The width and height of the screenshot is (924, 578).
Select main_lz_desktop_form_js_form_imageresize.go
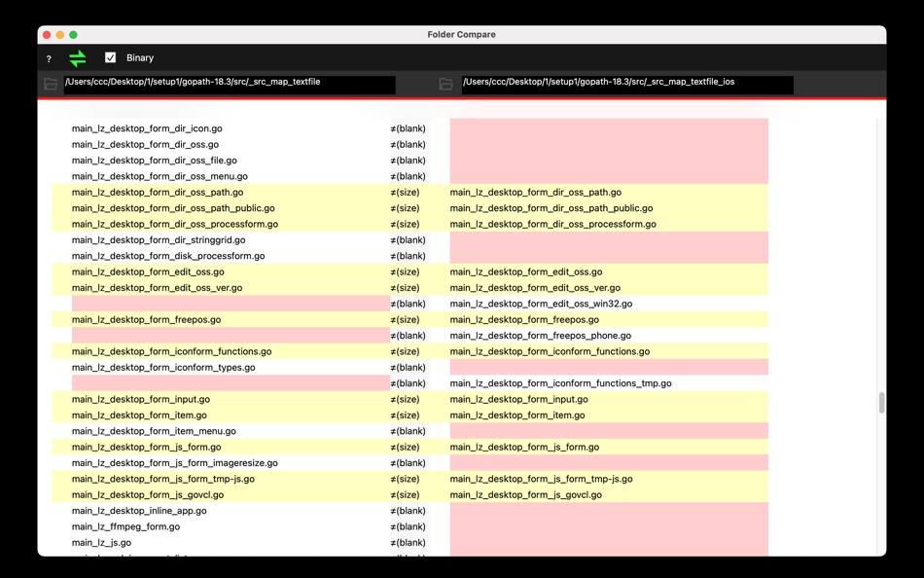(x=174, y=463)
